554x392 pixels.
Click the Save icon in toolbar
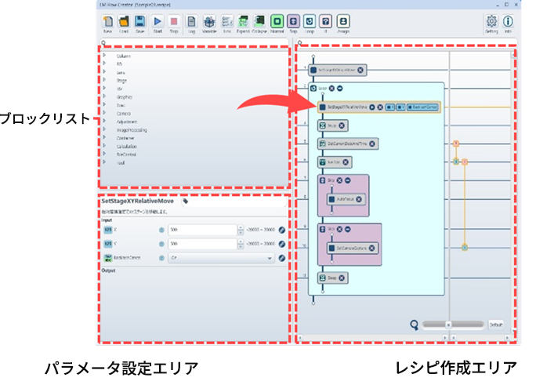click(x=139, y=24)
